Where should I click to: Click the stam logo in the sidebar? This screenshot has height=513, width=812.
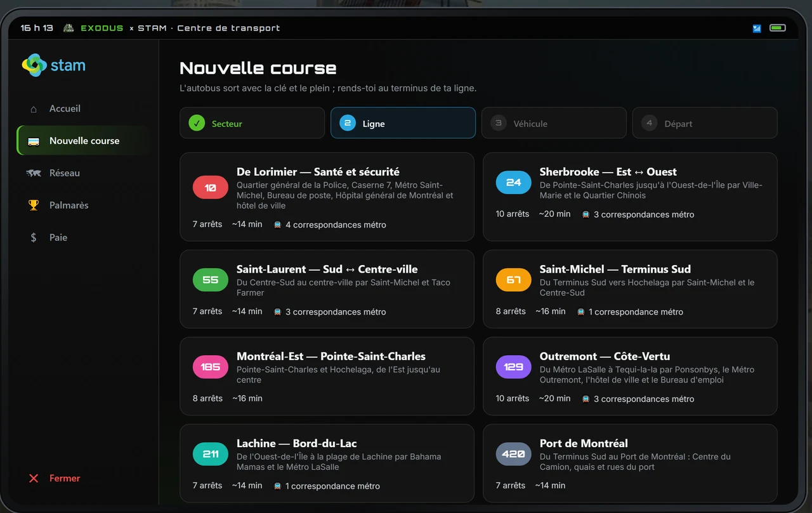point(53,65)
